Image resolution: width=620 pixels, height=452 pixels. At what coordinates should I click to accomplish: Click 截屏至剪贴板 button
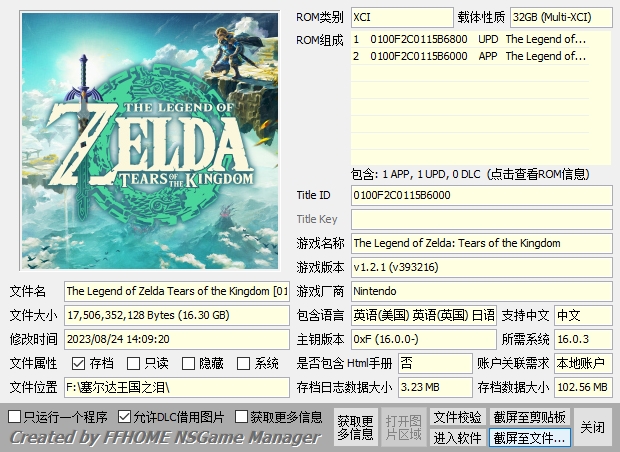(x=529, y=417)
